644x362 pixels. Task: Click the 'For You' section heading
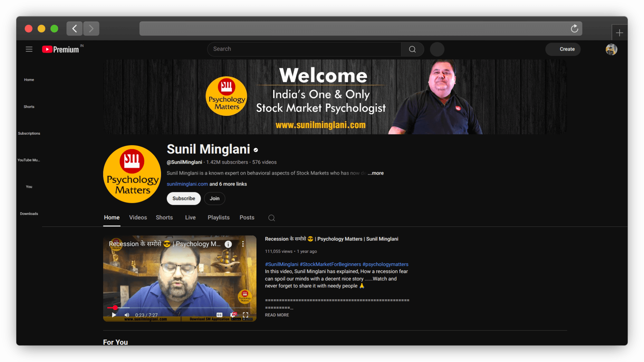click(115, 342)
